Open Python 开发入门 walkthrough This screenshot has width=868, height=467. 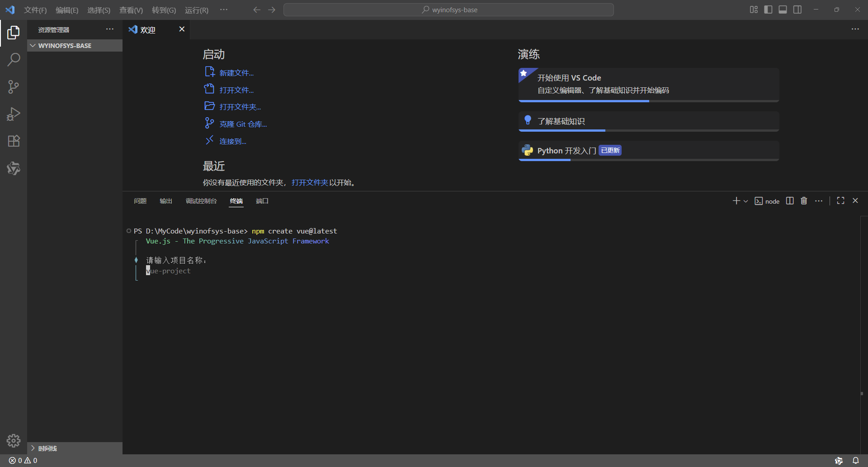pyautogui.click(x=649, y=151)
